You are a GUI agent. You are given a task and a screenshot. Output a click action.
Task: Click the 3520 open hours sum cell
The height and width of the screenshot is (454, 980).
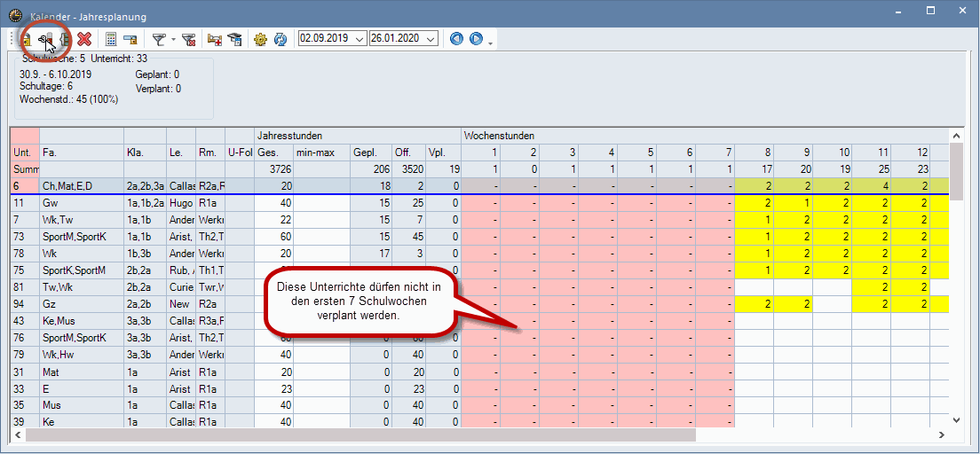pyautogui.click(x=408, y=169)
